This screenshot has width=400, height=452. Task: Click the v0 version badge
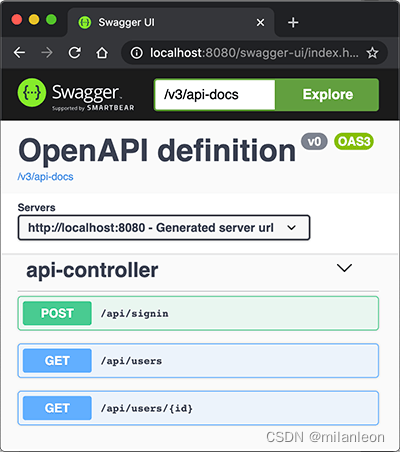(314, 142)
